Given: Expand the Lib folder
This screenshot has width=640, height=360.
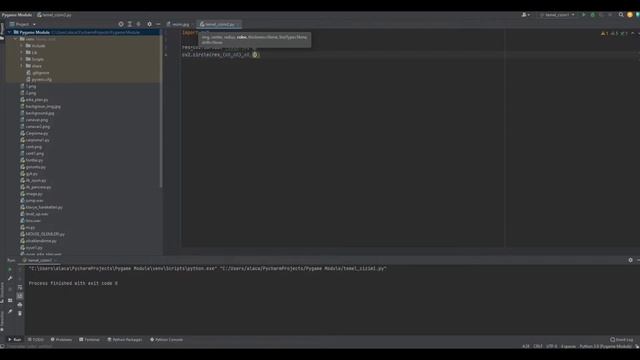Looking at the screenshot, I should (22, 53).
